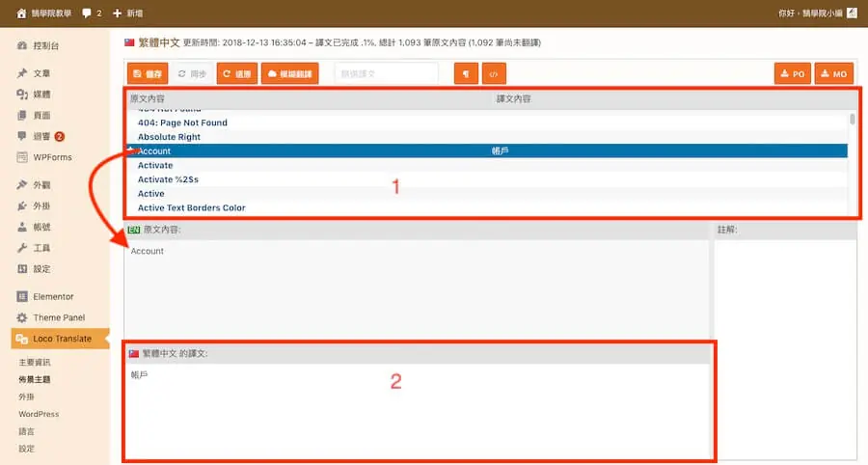The image size is (868, 465).
Task: Select the "Account" string row
Action: (x=487, y=151)
